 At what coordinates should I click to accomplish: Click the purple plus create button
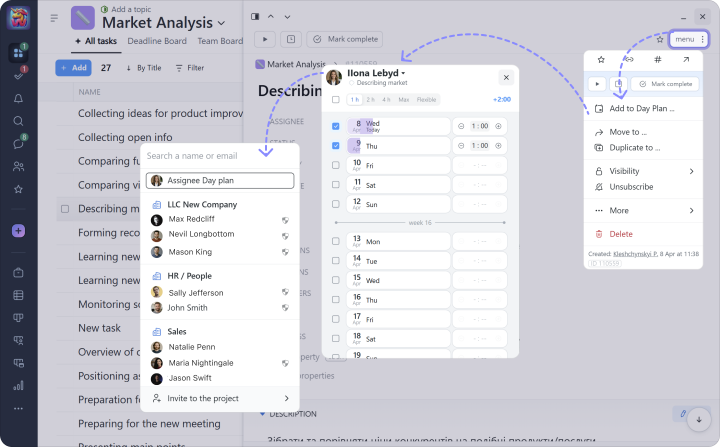point(18,231)
